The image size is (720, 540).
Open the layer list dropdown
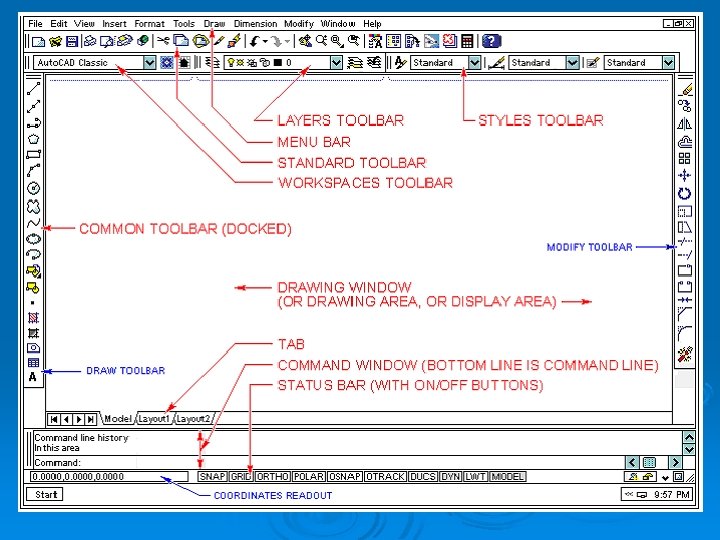[x=337, y=62]
